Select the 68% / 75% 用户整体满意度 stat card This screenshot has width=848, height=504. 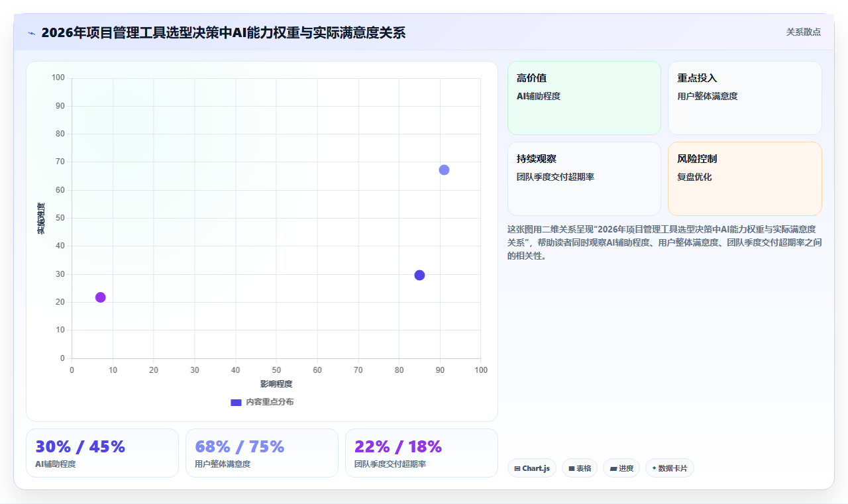coord(262,453)
